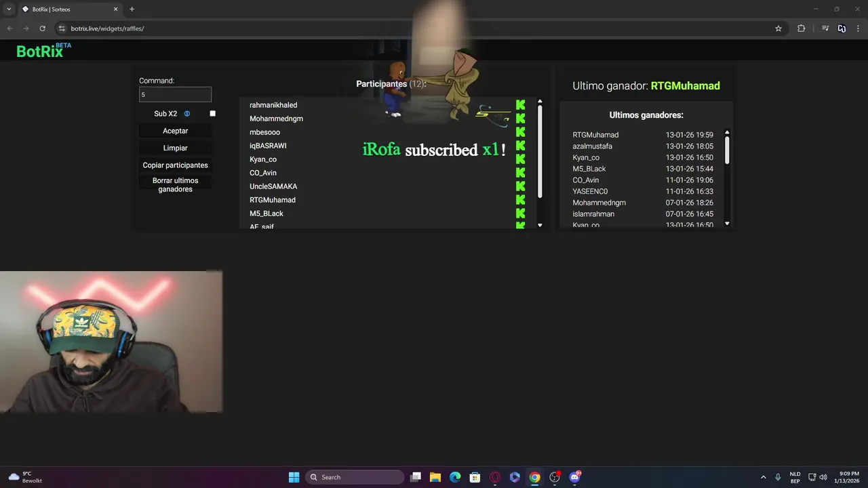
Task: Open volume control in the system tray
Action: pos(823,477)
